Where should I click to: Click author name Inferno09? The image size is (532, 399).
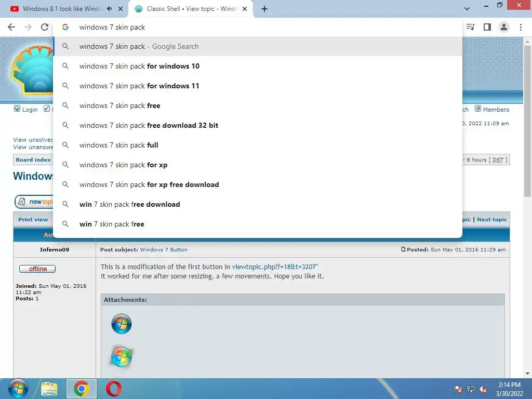55,250
